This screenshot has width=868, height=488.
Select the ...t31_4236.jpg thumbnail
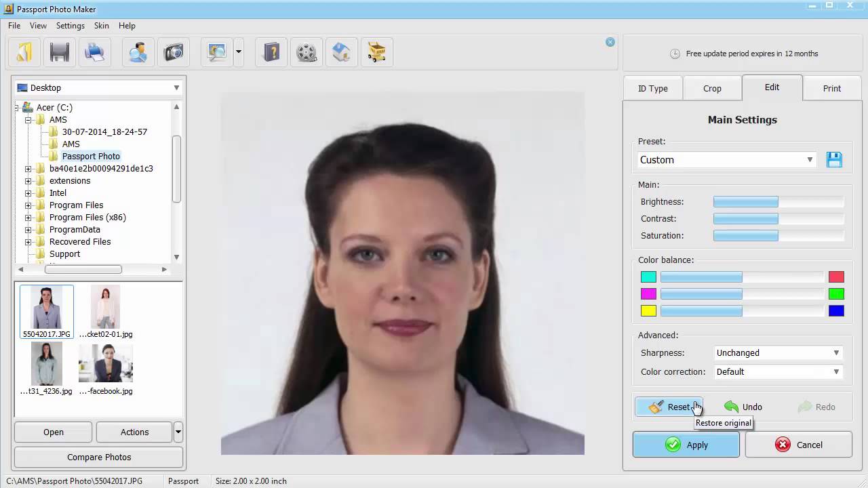click(x=47, y=369)
